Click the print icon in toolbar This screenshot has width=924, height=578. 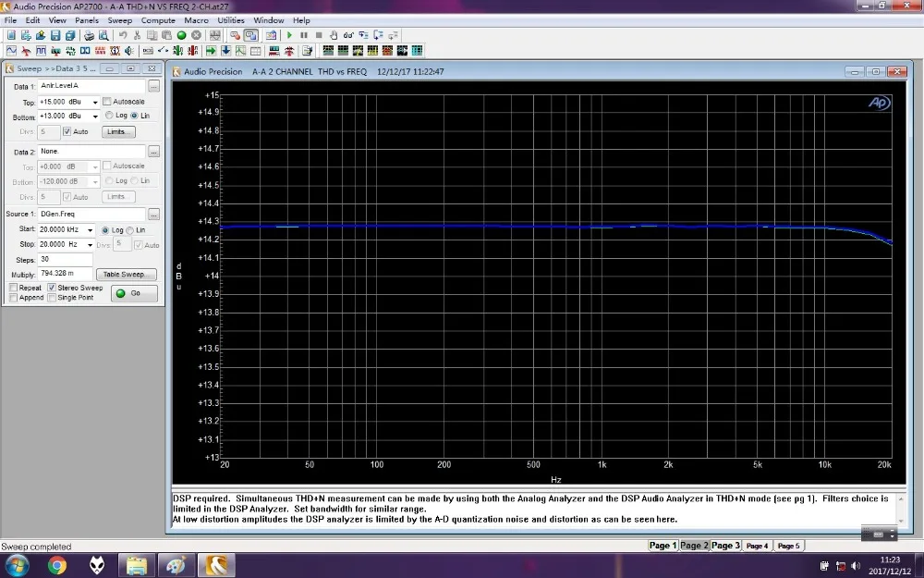tap(89, 35)
